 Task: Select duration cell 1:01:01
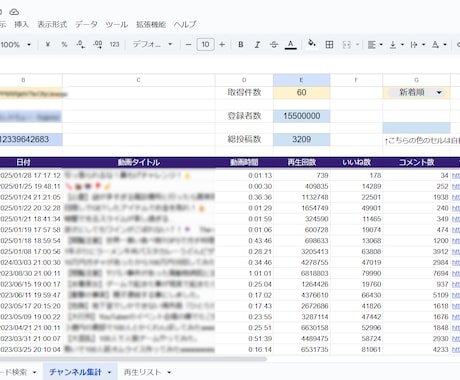pyautogui.click(x=244, y=273)
